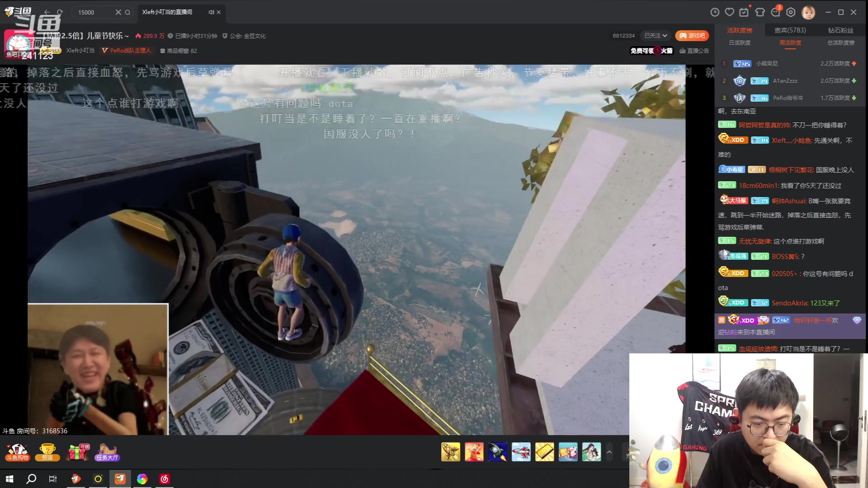Send the red airplane gift
868x488 pixels.
click(521, 452)
